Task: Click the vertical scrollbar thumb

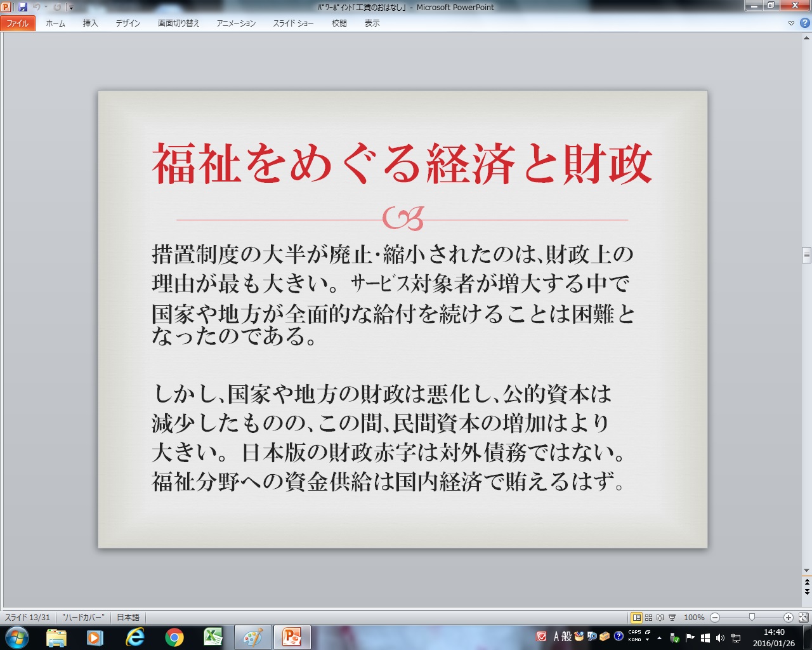Action: (806, 255)
